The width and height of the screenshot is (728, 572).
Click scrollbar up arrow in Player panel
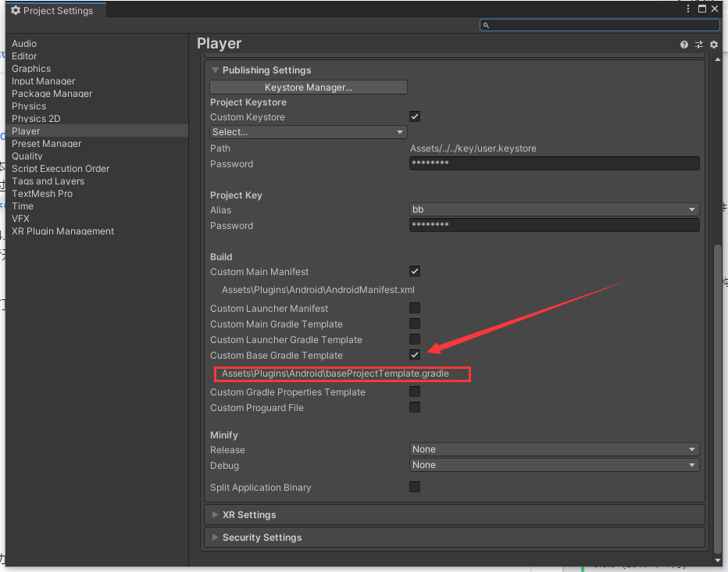718,60
